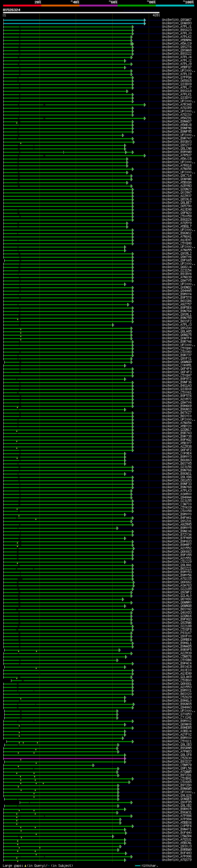Open the UniRef100_A7Q5Y9 entry
Viewport: 197px width, 868px height.
(x=177, y=224)
